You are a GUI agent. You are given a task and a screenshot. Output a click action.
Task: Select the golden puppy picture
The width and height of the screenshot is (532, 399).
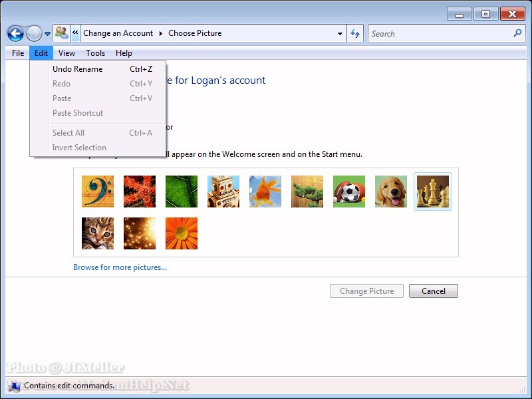[x=391, y=192]
